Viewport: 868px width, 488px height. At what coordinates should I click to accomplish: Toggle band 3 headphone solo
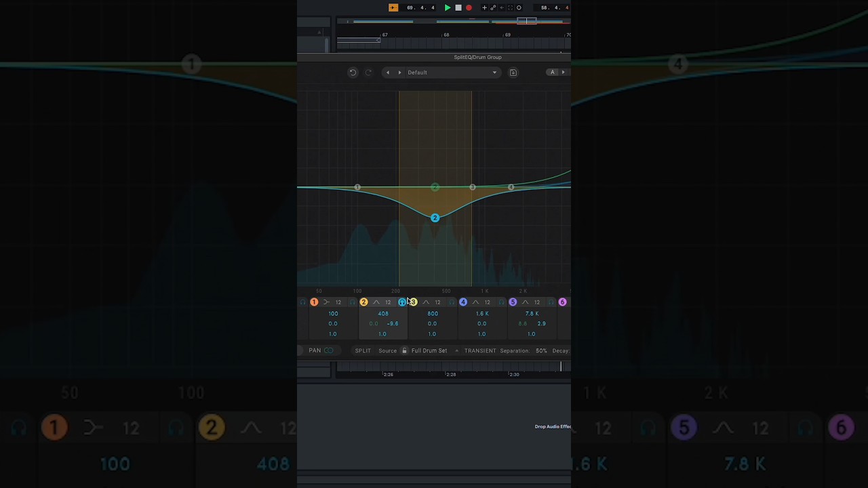pos(452,302)
